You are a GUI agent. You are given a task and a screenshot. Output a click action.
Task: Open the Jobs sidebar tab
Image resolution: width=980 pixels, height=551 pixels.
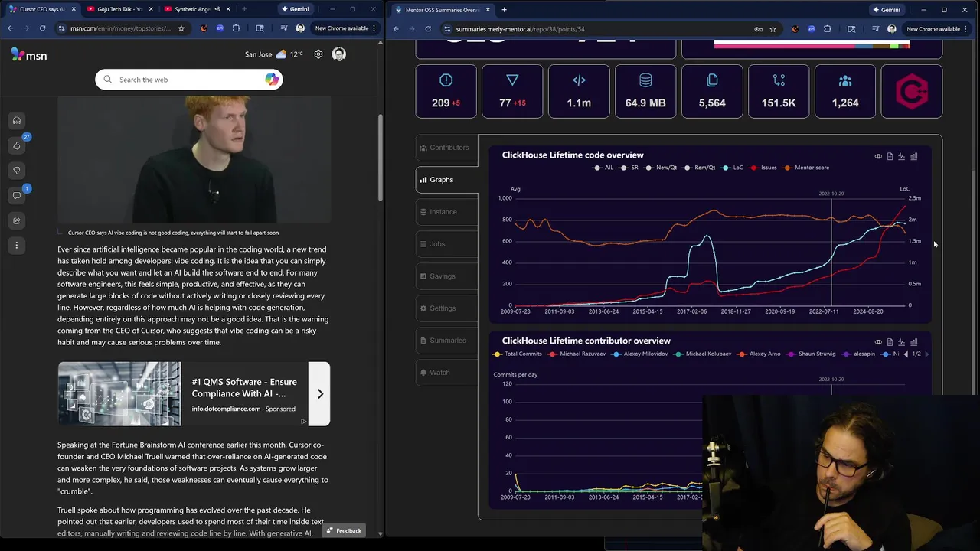coord(446,244)
